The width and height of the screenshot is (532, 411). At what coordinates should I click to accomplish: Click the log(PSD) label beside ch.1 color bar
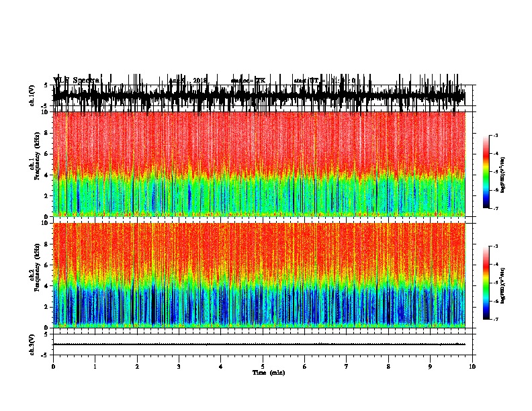[x=503, y=175]
